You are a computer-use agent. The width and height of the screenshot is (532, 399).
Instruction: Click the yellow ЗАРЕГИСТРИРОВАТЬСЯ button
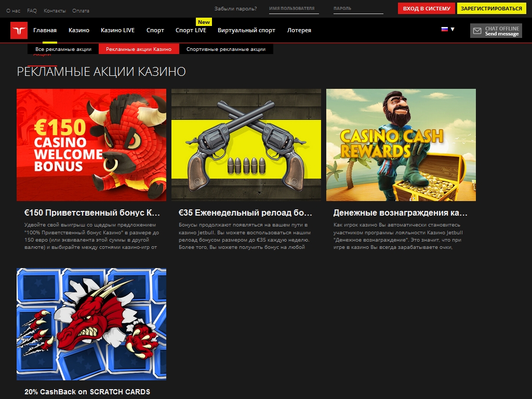[491, 9]
